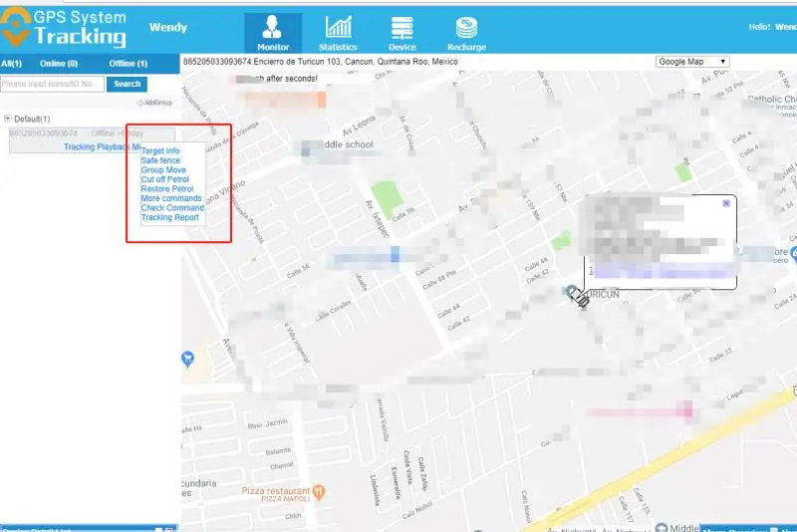Image resolution: width=797 pixels, height=532 pixels.
Task: Select Check Command in the popup menu
Action: 172,208
